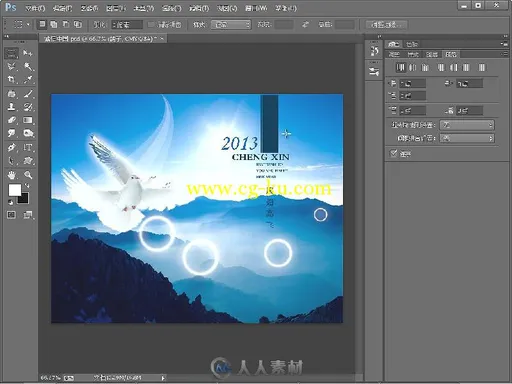512x384 pixels.
Task: Click the Feather input field
Action: 127,24
